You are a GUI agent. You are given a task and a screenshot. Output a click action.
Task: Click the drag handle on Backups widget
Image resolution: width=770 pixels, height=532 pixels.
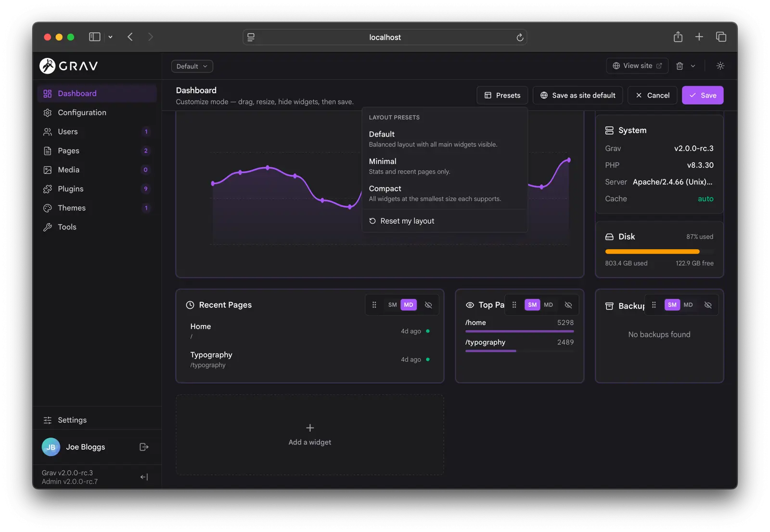click(654, 305)
